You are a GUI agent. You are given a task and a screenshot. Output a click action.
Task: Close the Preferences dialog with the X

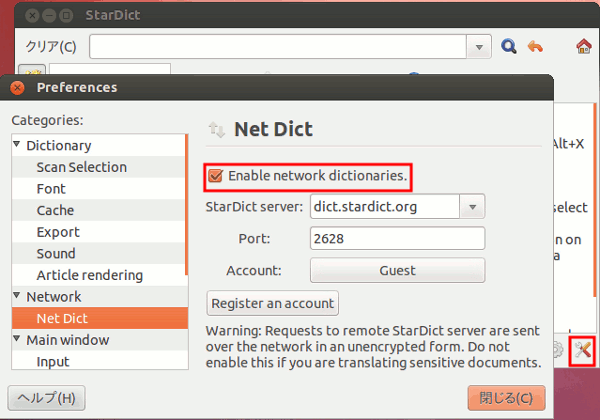point(18,88)
